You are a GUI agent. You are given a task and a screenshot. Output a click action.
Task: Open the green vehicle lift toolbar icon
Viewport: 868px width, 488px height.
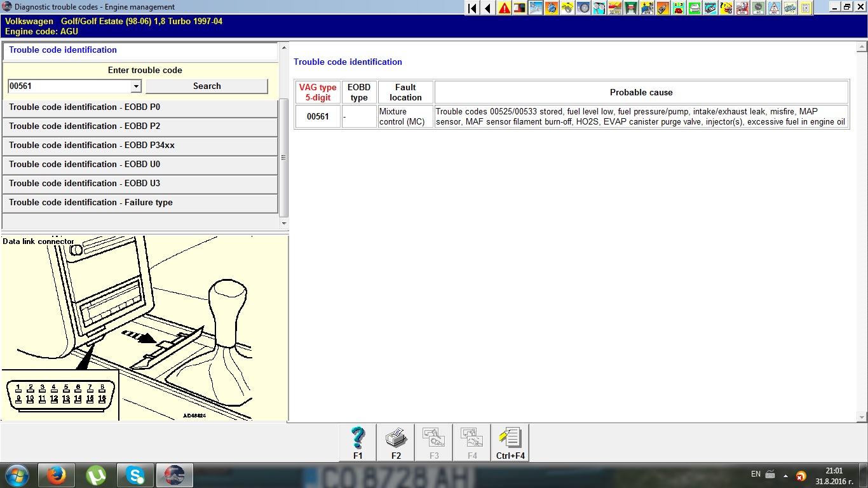(x=631, y=8)
